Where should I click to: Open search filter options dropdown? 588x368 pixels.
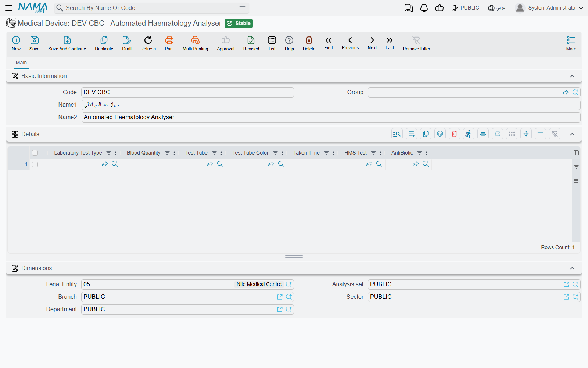coord(243,8)
